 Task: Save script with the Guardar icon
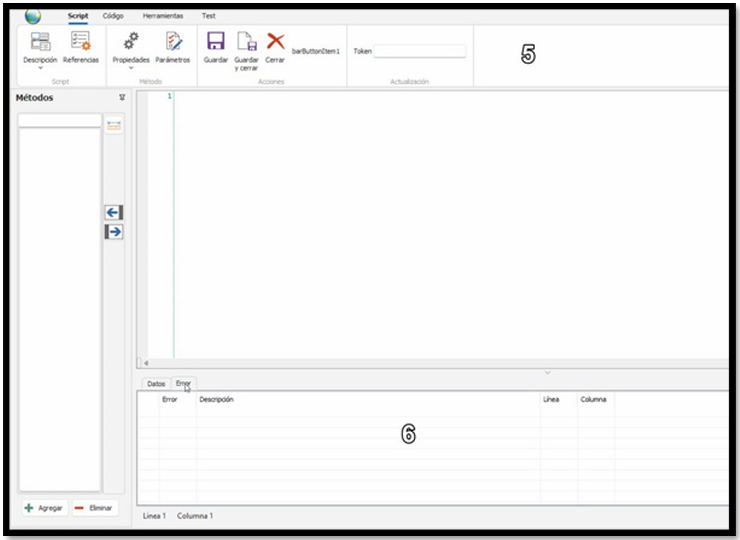pyautogui.click(x=215, y=42)
